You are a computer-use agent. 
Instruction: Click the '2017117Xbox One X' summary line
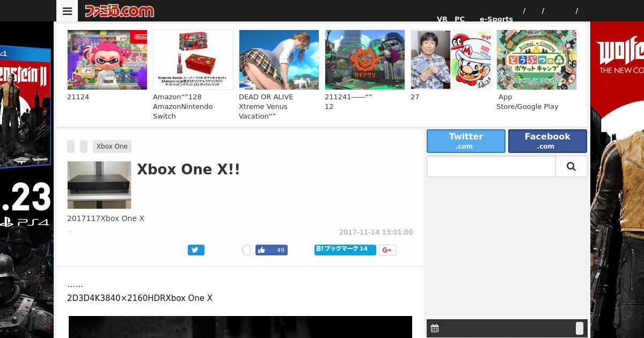point(106,218)
